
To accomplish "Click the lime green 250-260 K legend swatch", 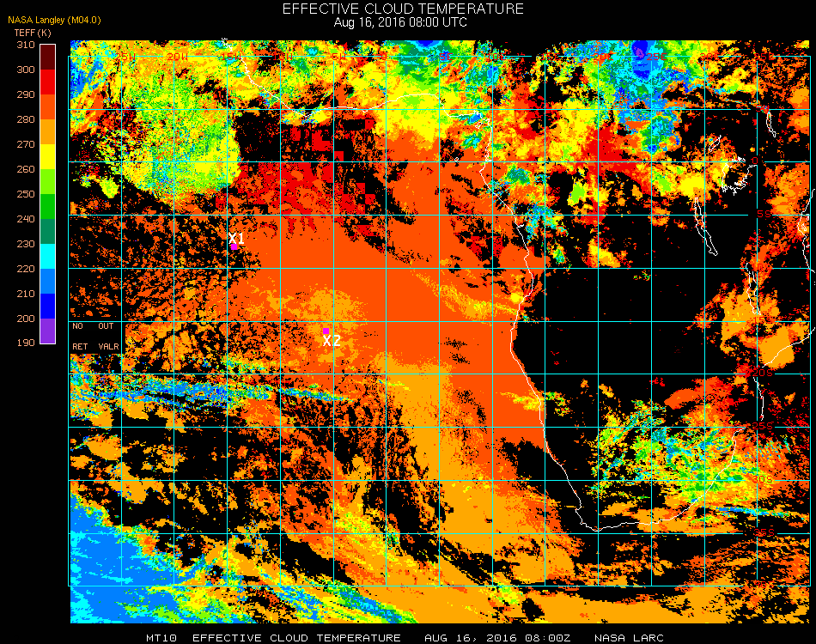I will [x=47, y=181].
